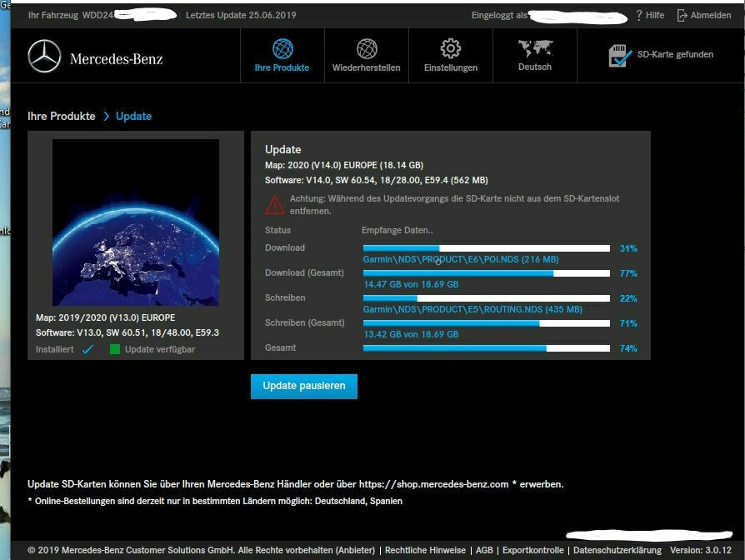
Task: Click the Hilfe question mark icon
Action: click(639, 15)
